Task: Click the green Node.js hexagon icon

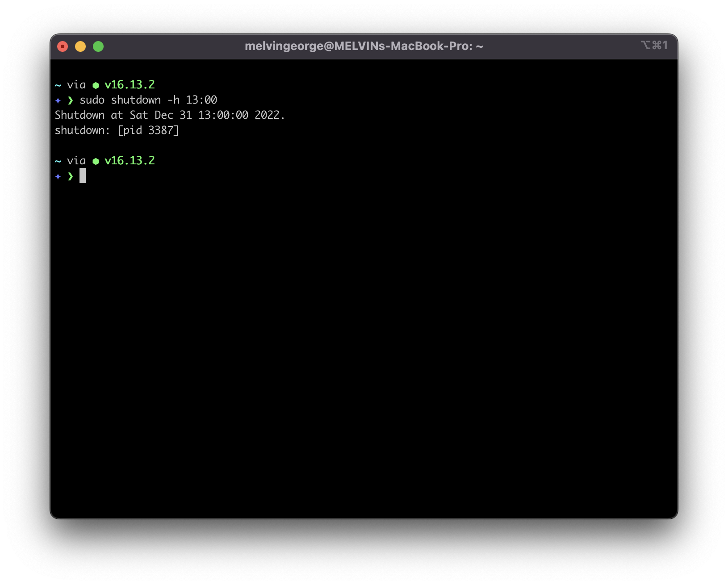Action: [x=96, y=84]
